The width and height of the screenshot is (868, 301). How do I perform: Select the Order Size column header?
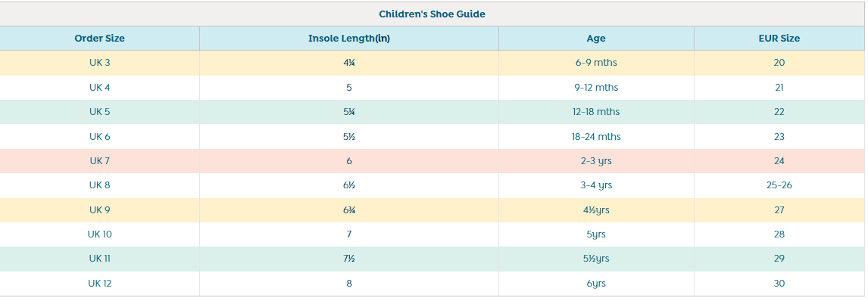tap(100, 39)
